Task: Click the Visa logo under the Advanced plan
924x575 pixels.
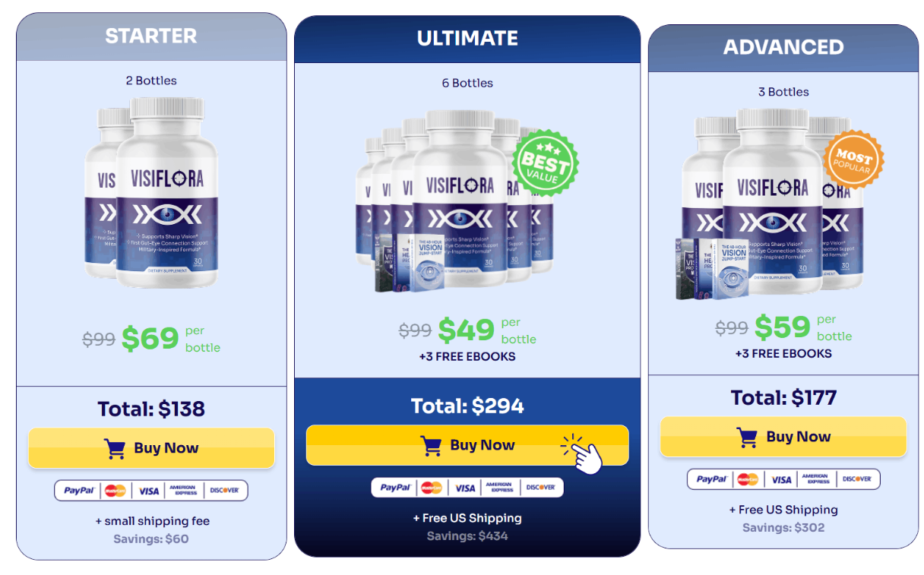Action: pos(781,479)
